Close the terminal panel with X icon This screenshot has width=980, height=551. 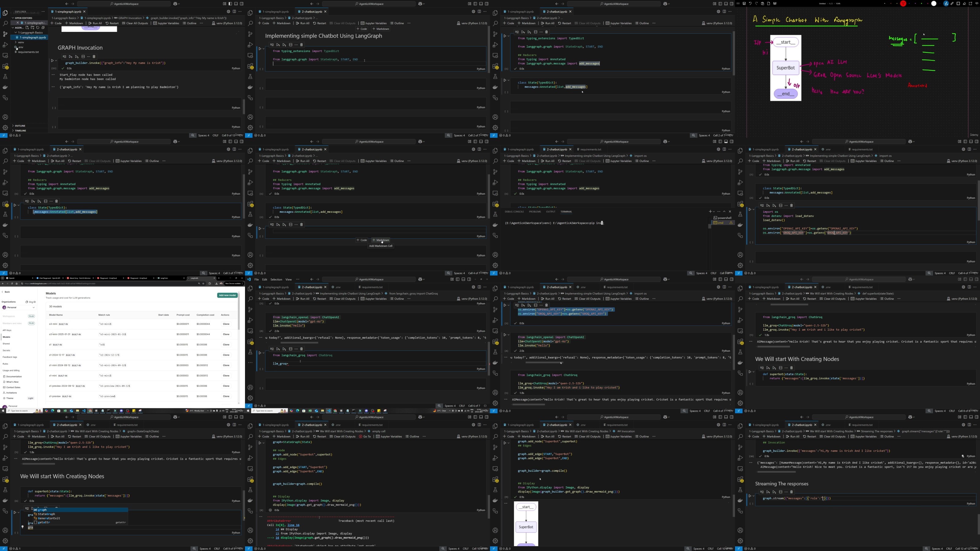click(730, 212)
